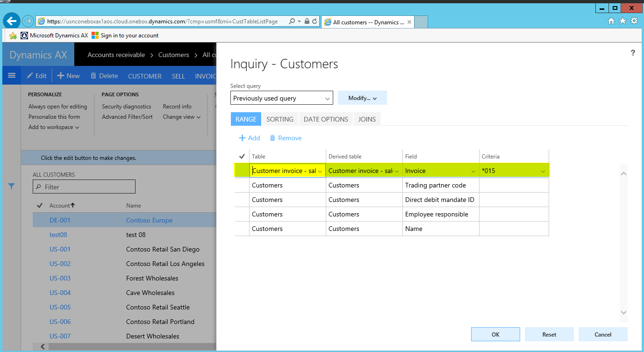Viewport: 644px width, 352px height.
Task: Click the browser favorites star icon
Action: (623, 21)
